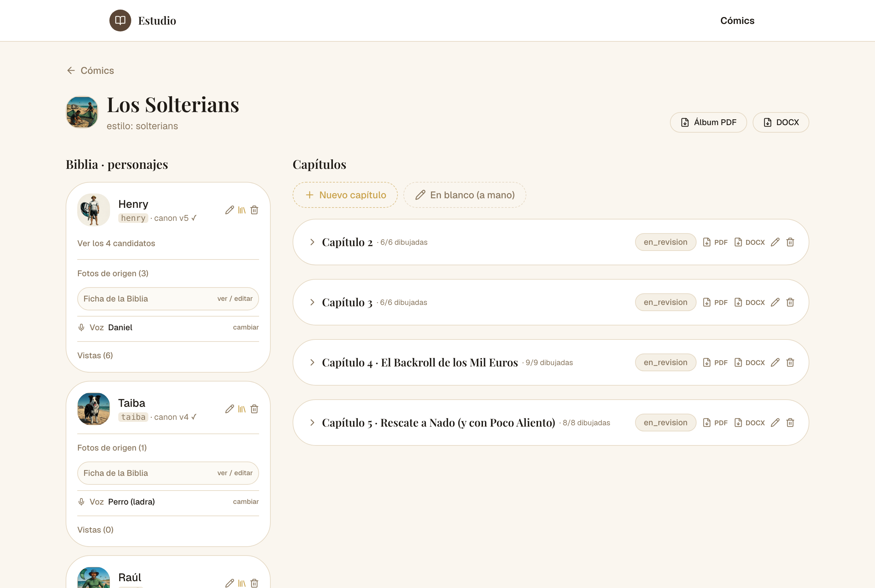
Task: Expand Henry's Vistas (6)
Action: pos(95,356)
